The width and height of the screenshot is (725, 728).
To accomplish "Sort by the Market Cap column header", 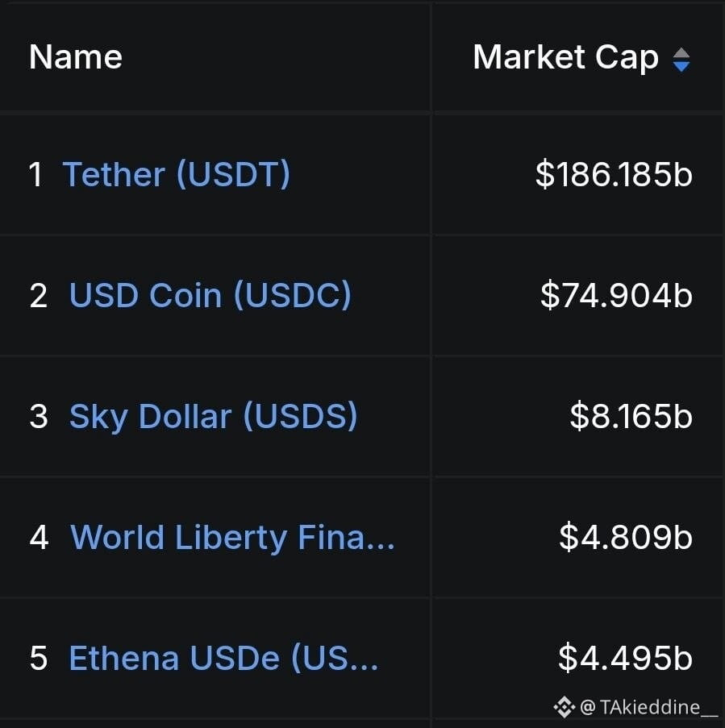I will click(x=565, y=57).
